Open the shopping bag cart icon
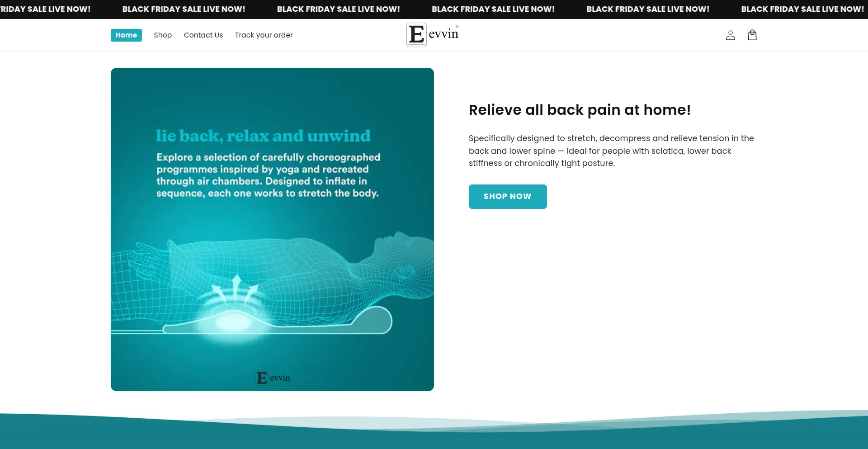The image size is (868, 449). [752, 35]
